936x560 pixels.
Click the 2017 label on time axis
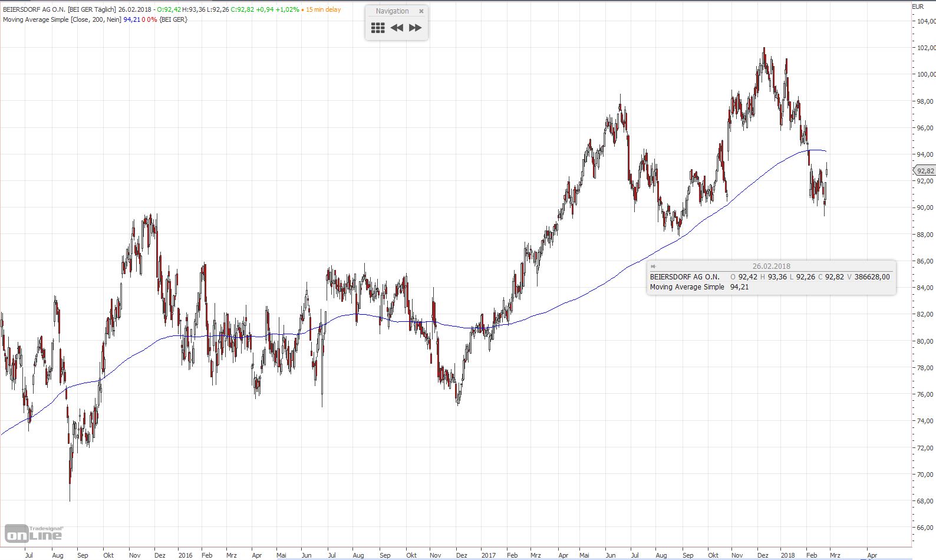(x=488, y=555)
